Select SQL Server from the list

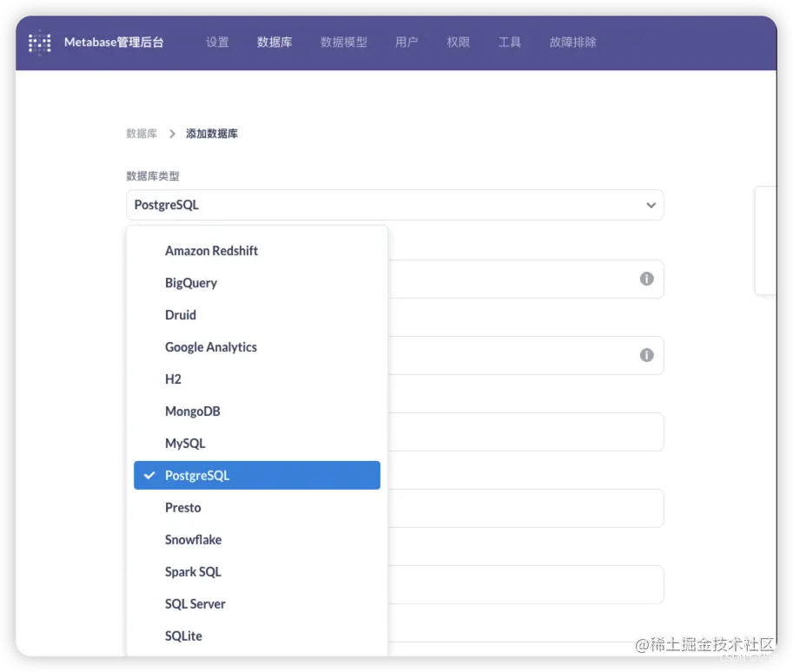(x=257, y=603)
